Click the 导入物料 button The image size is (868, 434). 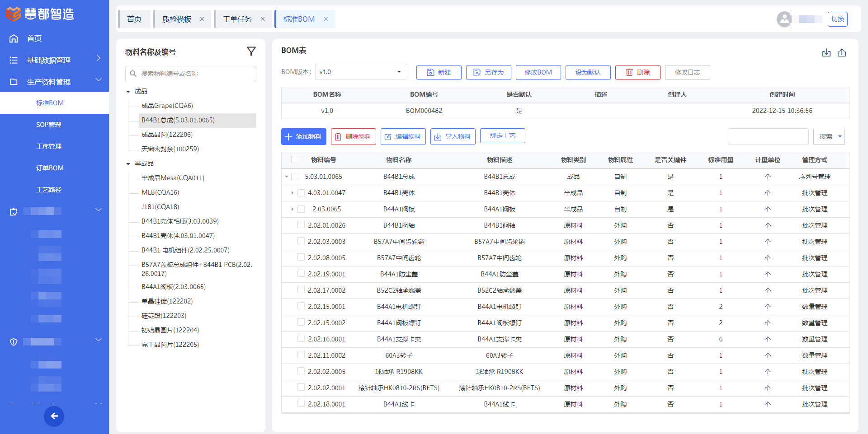(453, 136)
